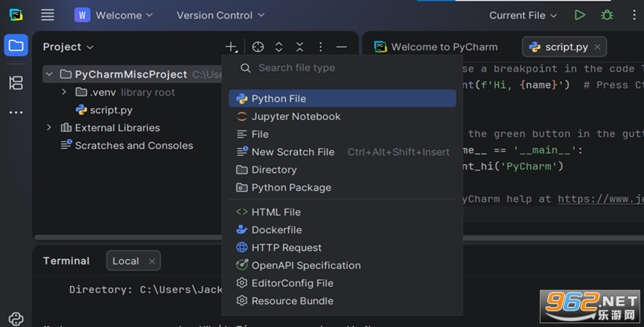The width and height of the screenshot is (644, 327).
Task: Start debugging with the bug icon
Action: click(x=607, y=15)
